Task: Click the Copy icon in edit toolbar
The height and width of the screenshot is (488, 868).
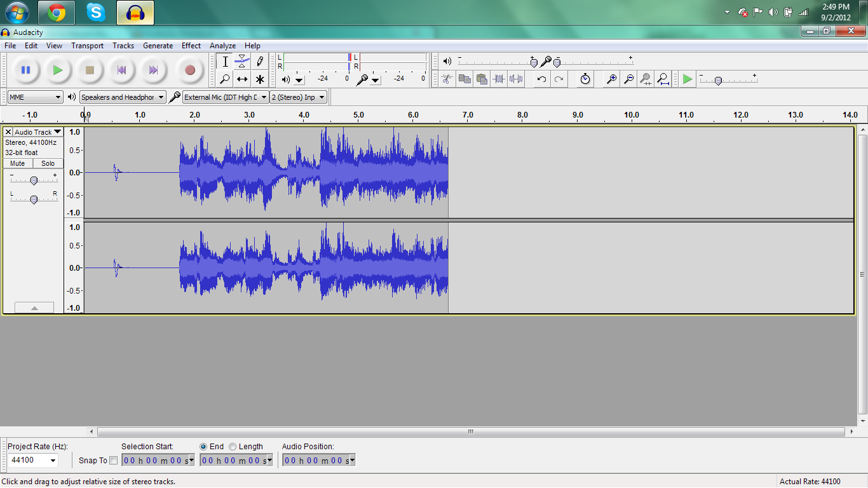Action: pos(465,79)
